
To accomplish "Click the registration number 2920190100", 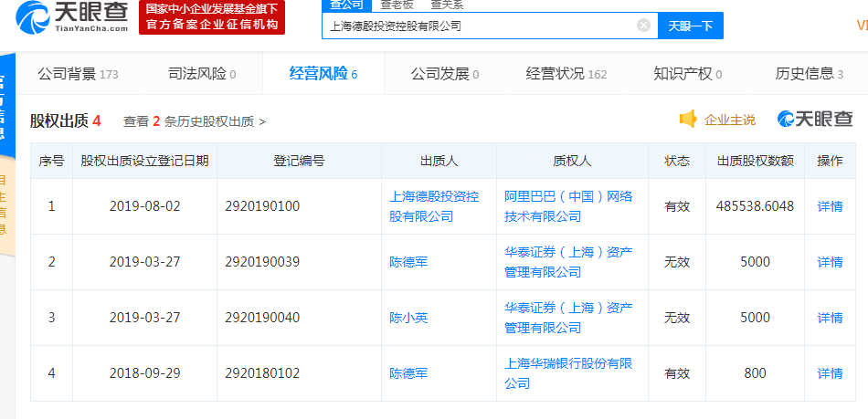I will pos(262,206).
